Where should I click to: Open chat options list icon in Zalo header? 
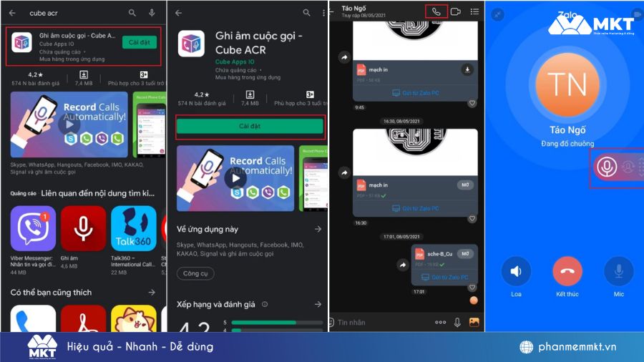pos(474,11)
